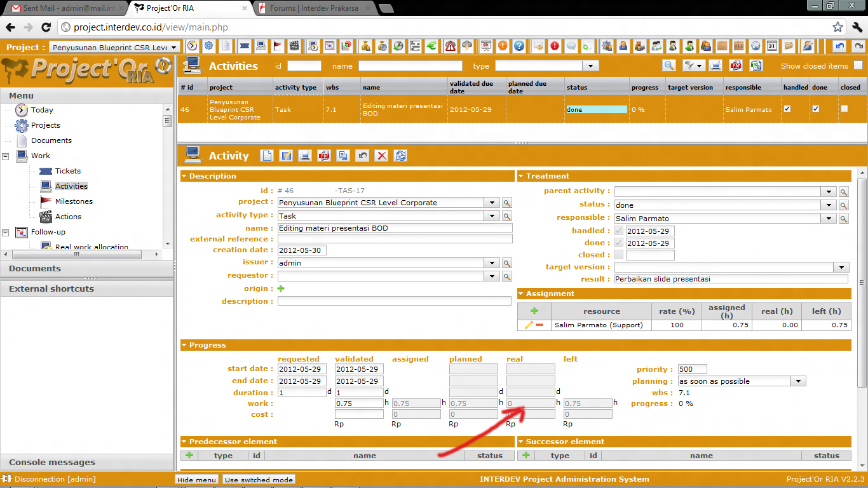Copy the current activity
Image resolution: width=868 pixels, height=488 pixels.
343,156
